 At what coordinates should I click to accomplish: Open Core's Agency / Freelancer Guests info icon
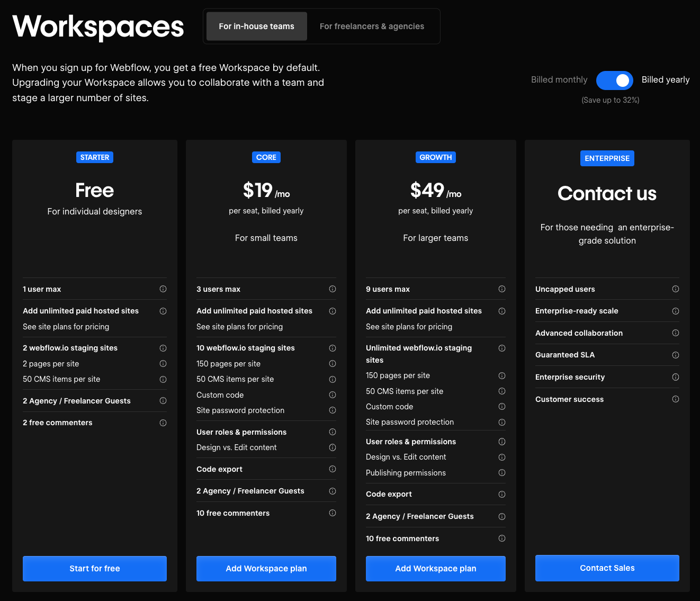[333, 491]
